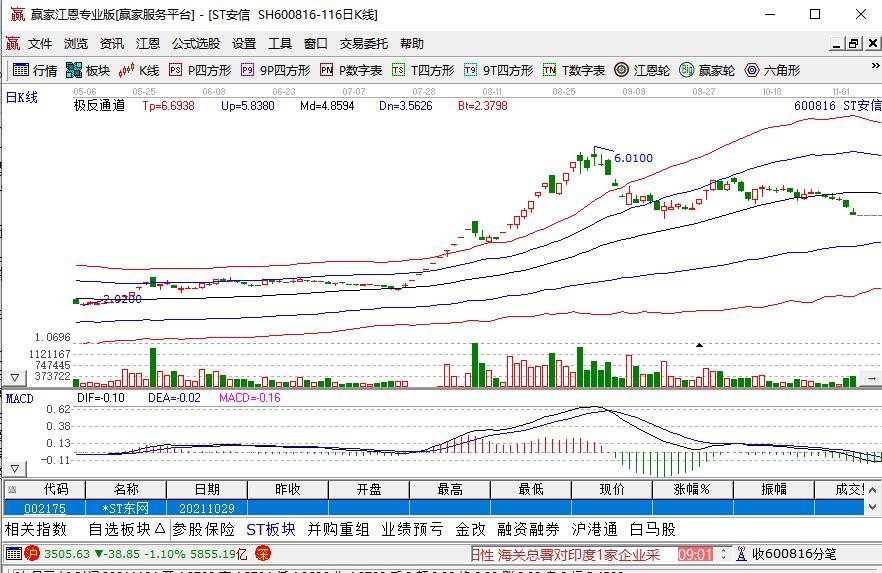Open the 行情 quotes view
Screen dimensions: 882x573
tap(35, 70)
